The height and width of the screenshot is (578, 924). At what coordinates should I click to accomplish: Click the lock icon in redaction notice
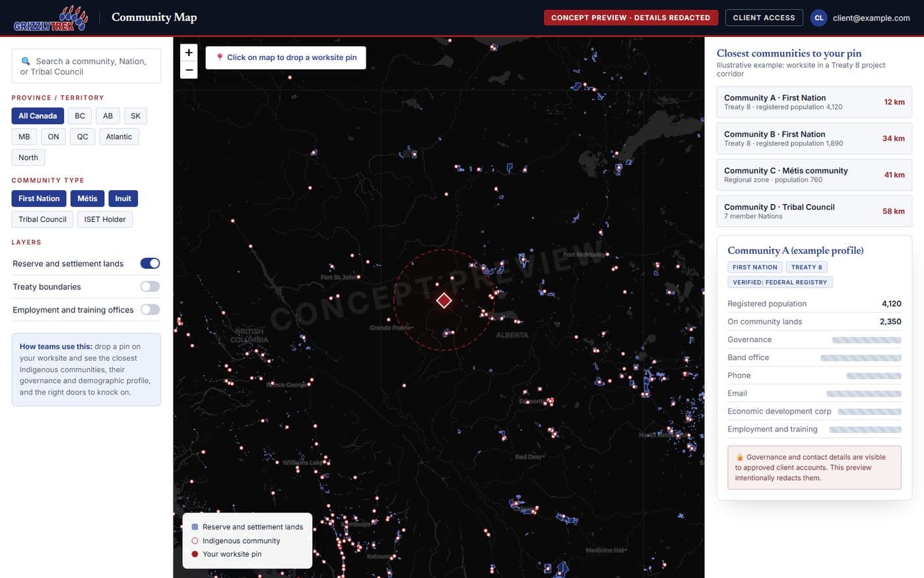pos(739,457)
